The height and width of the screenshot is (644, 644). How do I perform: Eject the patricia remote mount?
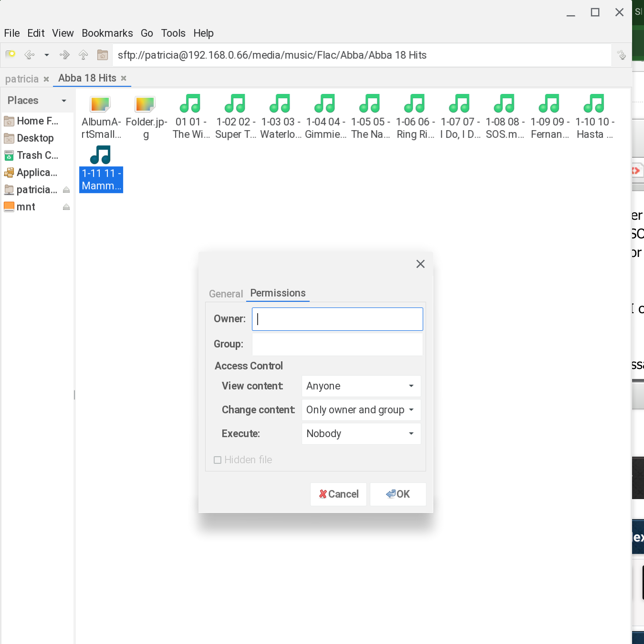pos(66,190)
